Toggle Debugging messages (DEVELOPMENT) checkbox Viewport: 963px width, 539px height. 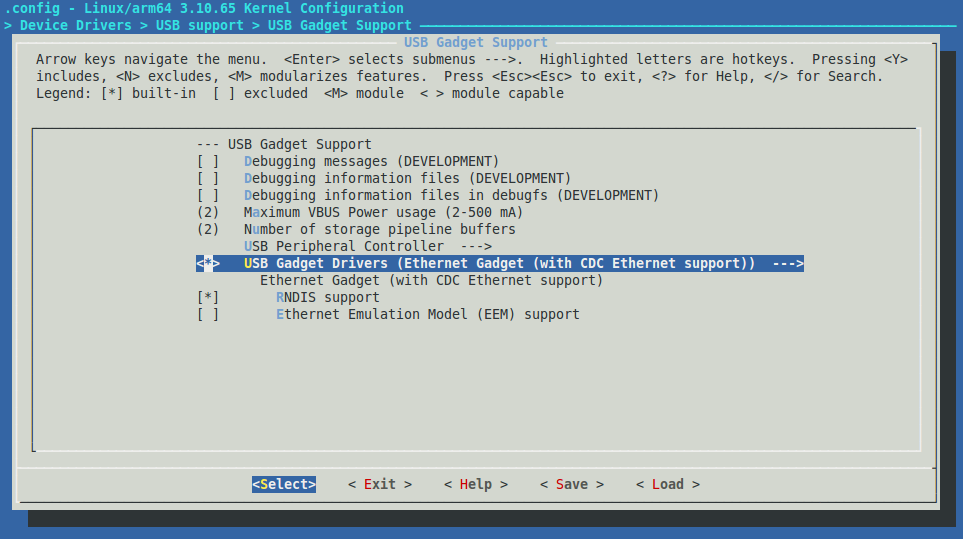[x=208, y=161]
